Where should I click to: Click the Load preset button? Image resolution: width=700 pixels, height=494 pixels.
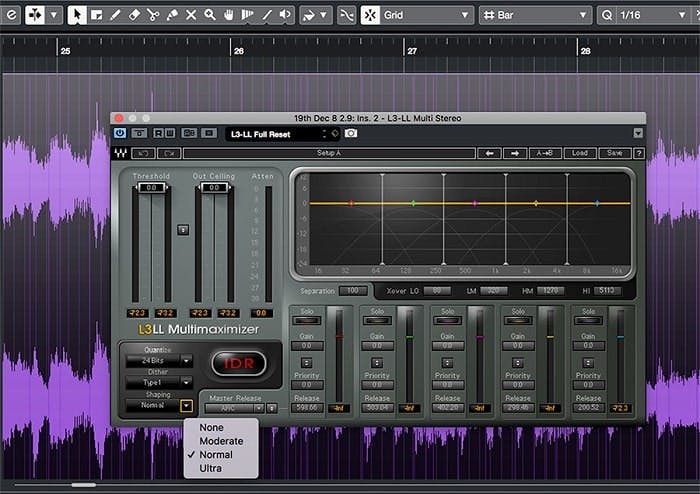coord(579,154)
